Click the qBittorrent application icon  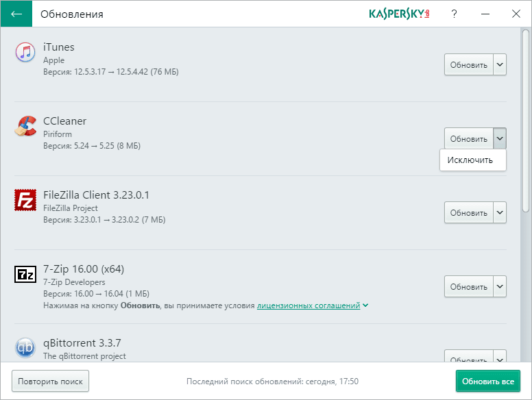click(x=25, y=348)
